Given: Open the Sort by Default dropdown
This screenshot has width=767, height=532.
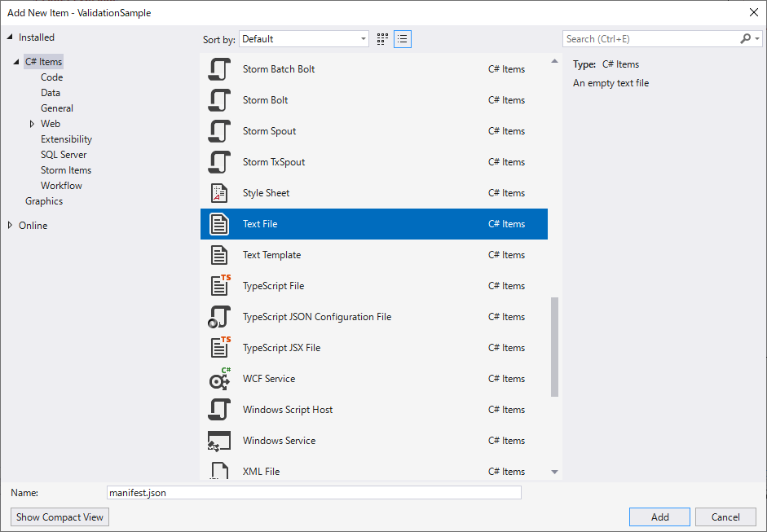Looking at the screenshot, I should click(304, 39).
